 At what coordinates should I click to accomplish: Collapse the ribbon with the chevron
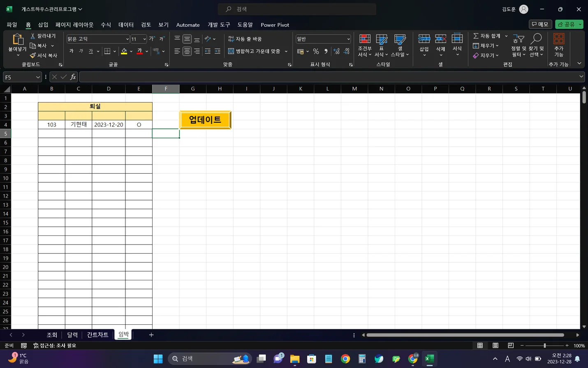579,63
